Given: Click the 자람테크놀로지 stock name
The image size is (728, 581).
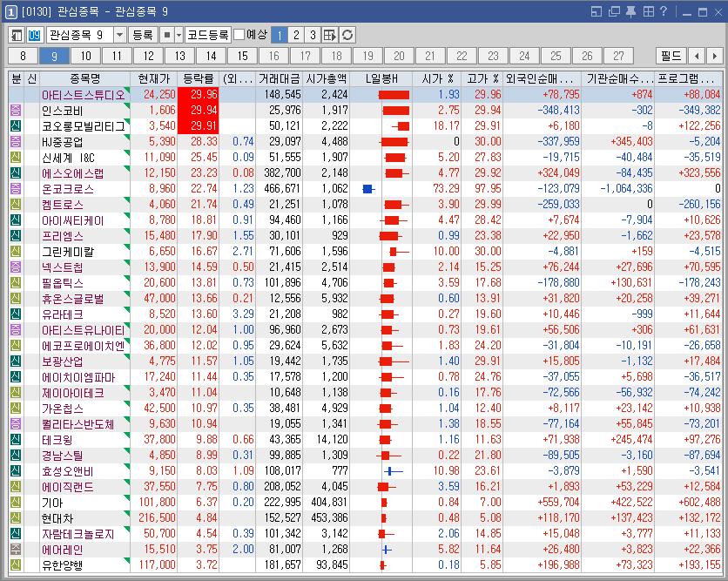Looking at the screenshot, I should pyautogui.click(x=78, y=534).
